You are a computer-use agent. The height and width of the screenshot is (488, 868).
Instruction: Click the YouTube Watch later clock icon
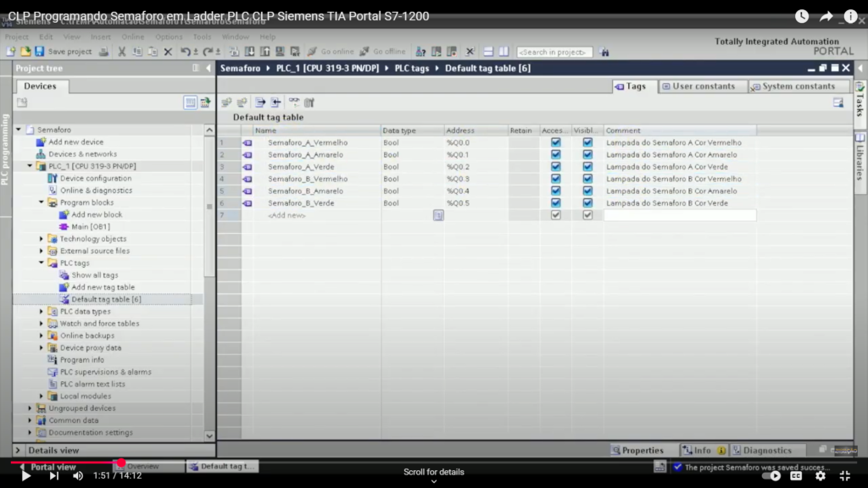[802, 16]
